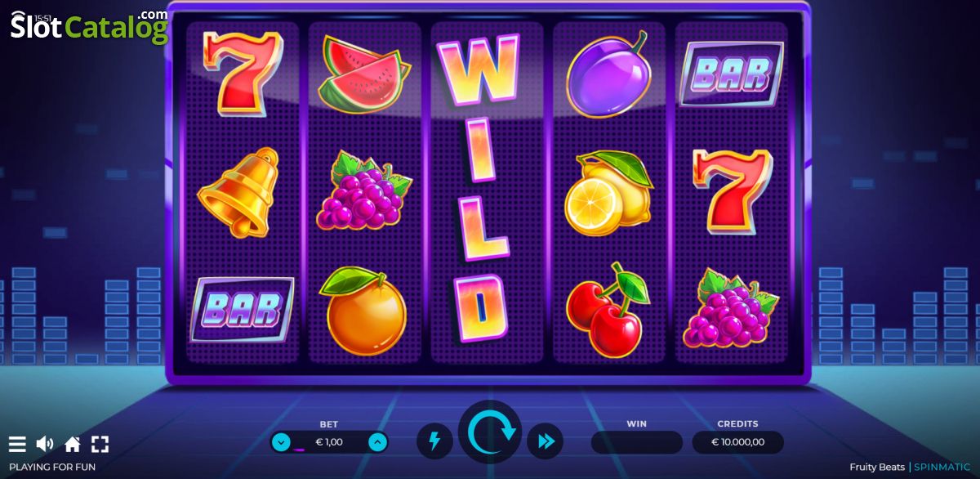This screenshot has height=479, width=980.
Task: Mute the game sound
Action: click(x=45, y=445)
